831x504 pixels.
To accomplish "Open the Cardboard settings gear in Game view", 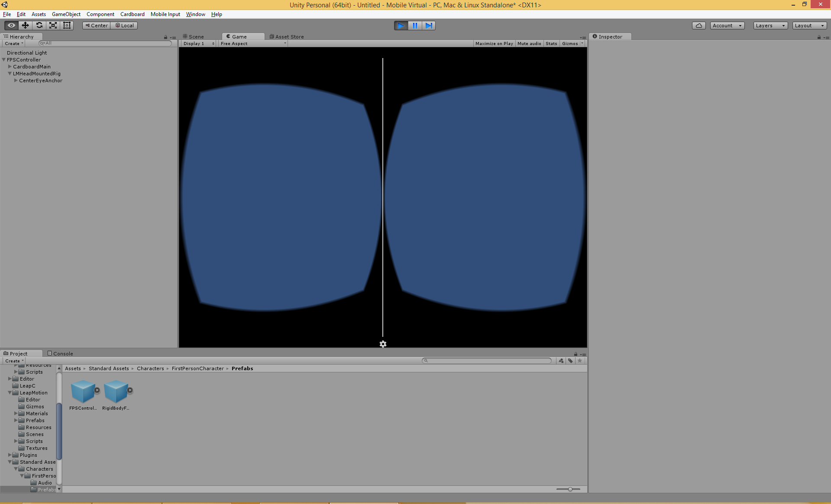I will point(383,344).
